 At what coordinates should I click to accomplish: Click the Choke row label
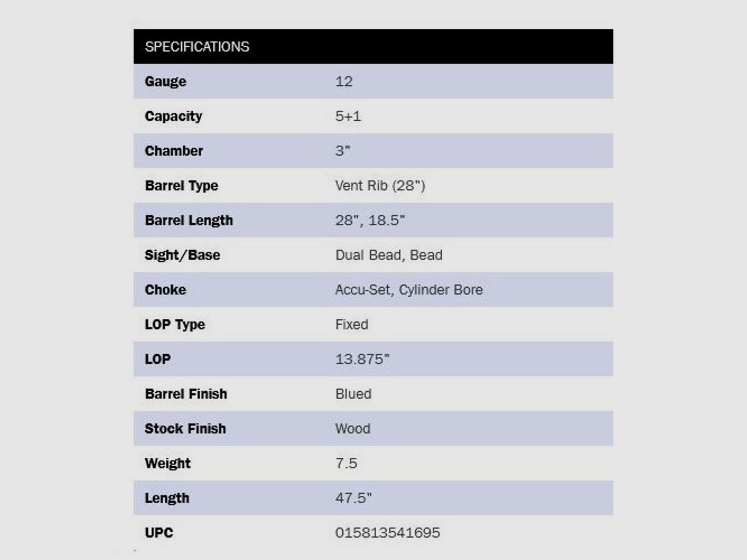point(165,290)
